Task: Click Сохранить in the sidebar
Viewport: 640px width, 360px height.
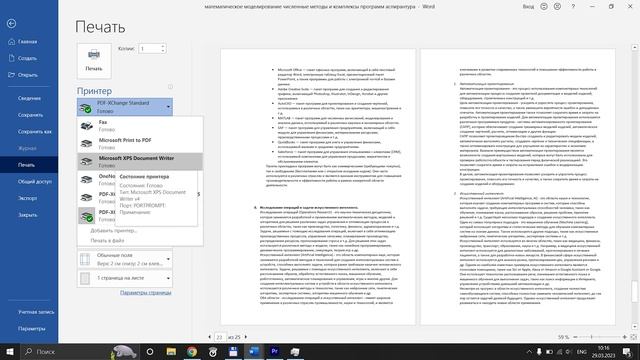Action: 29,115
